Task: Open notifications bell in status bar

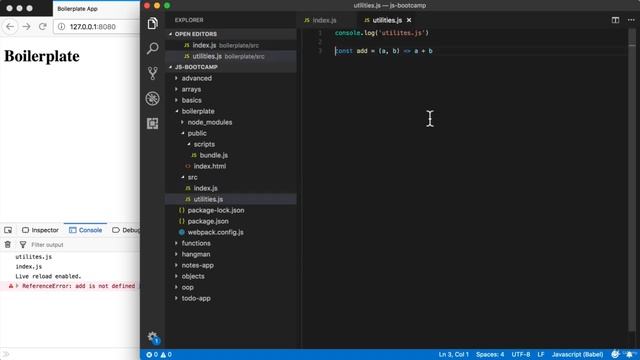Action: pyautogui.click(x=629, y=354)
